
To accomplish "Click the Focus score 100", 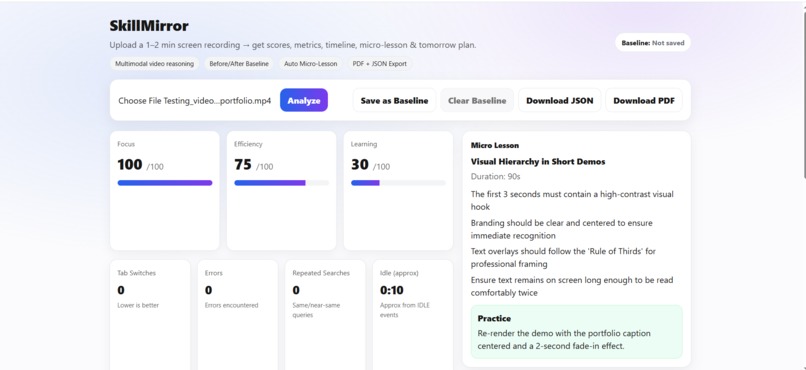I will click(x=130, y=164).
